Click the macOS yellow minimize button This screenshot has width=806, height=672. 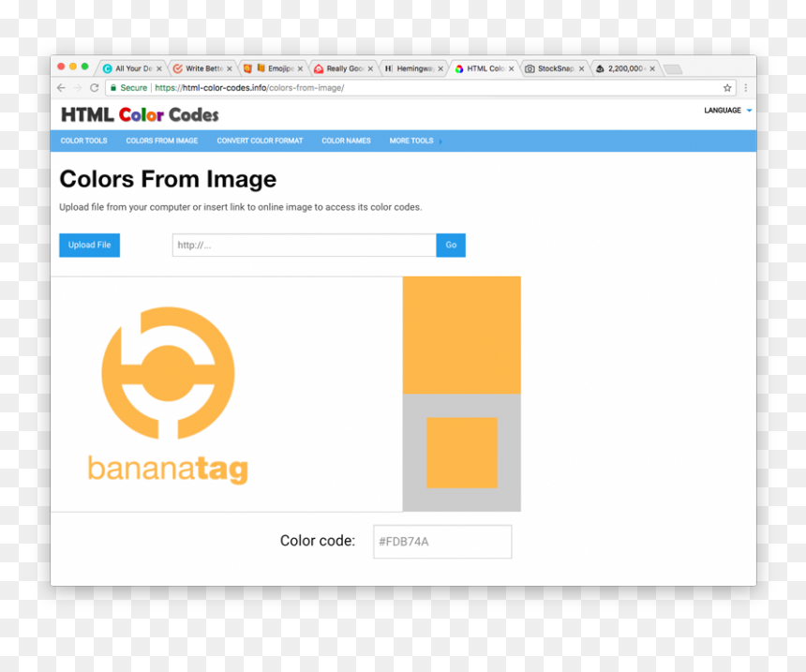(x=73, y=67)
